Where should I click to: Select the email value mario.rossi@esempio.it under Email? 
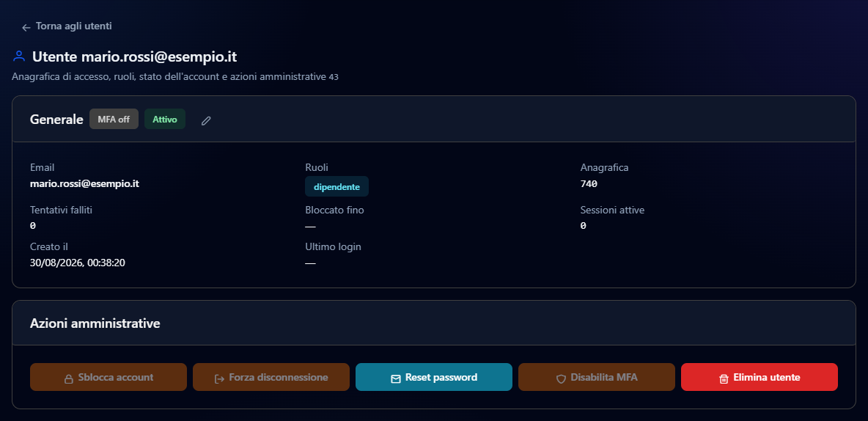tap(85, 183)
